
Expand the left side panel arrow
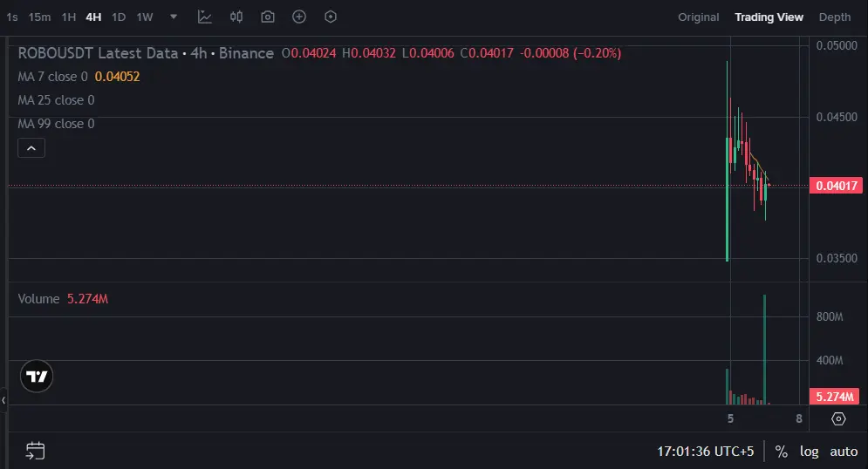[x=3, y=400]
